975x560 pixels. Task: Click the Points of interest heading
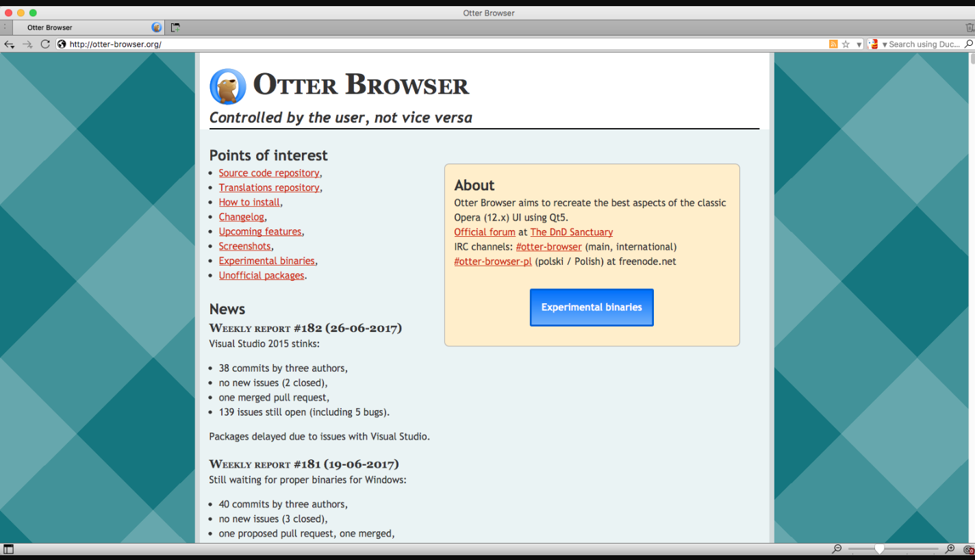click(x=268, y=155)
